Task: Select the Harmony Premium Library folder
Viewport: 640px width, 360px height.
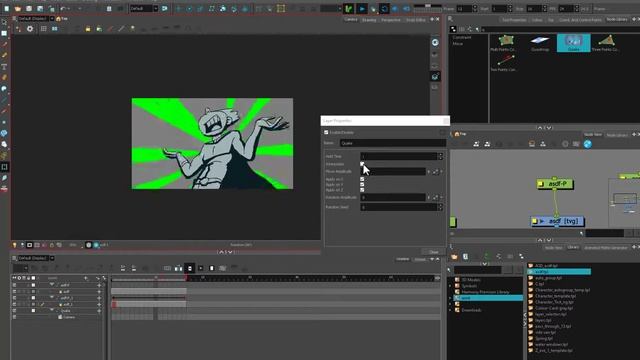Action: pyautogui.click(x=485, y=292)
